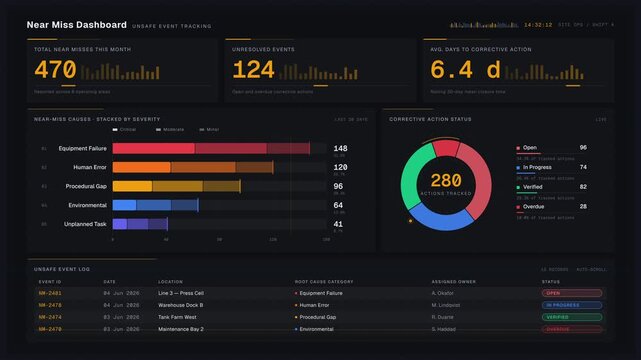Click the Procedural Gap total 96

pos(338,186)
